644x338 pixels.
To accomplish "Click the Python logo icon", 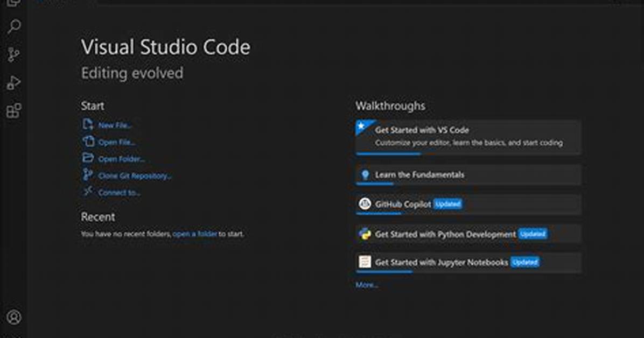I will click(365, 234).
